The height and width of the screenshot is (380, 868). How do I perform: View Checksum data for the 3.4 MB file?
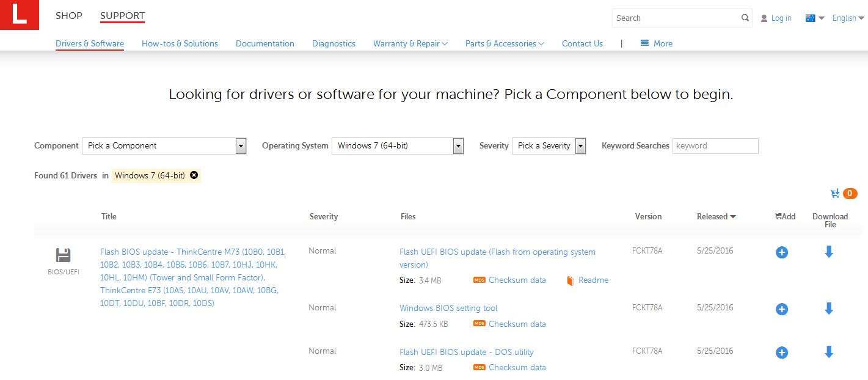517,280
